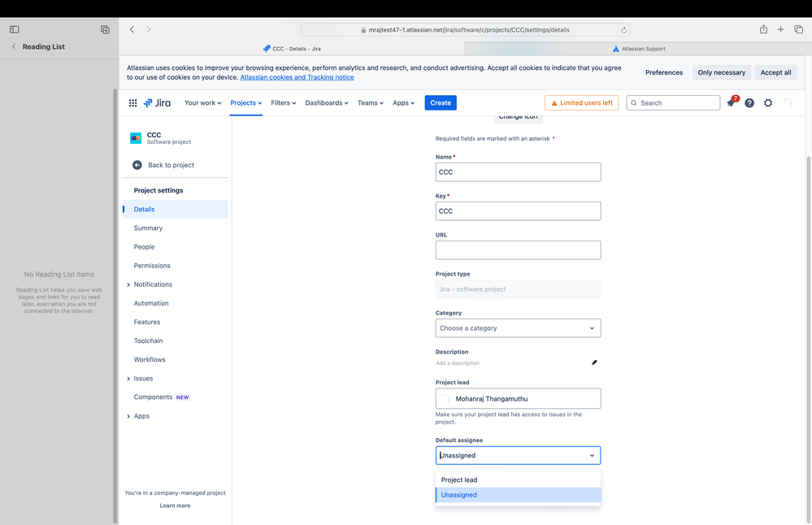Click Add a description placeholder text
The height and width of the screenshot is (525, 812).
(458, 363)
